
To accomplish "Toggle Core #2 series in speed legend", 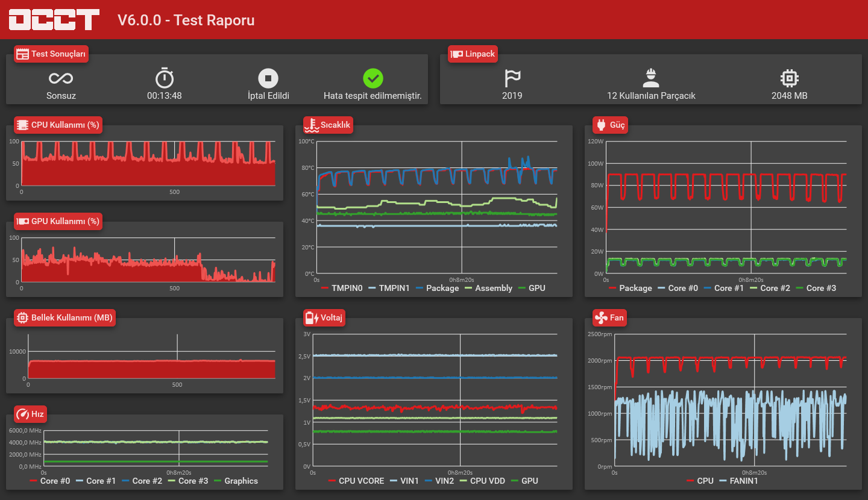I will [142, 481].
